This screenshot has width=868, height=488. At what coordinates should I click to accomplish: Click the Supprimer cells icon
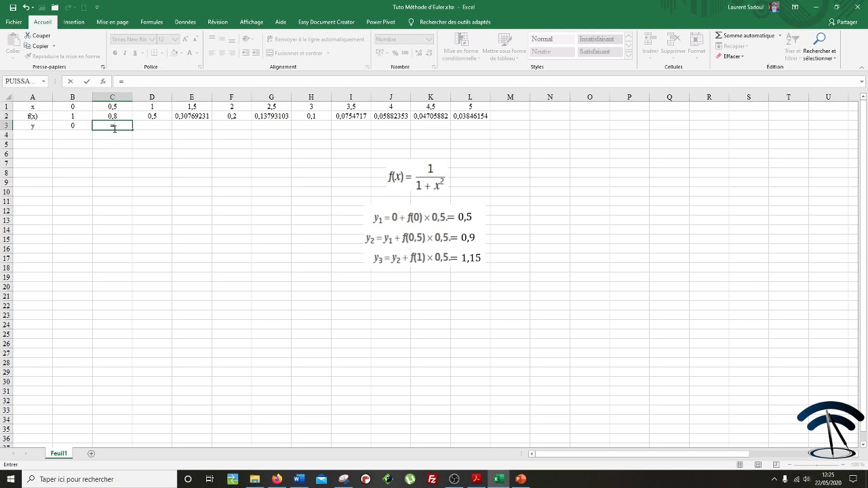673,43
